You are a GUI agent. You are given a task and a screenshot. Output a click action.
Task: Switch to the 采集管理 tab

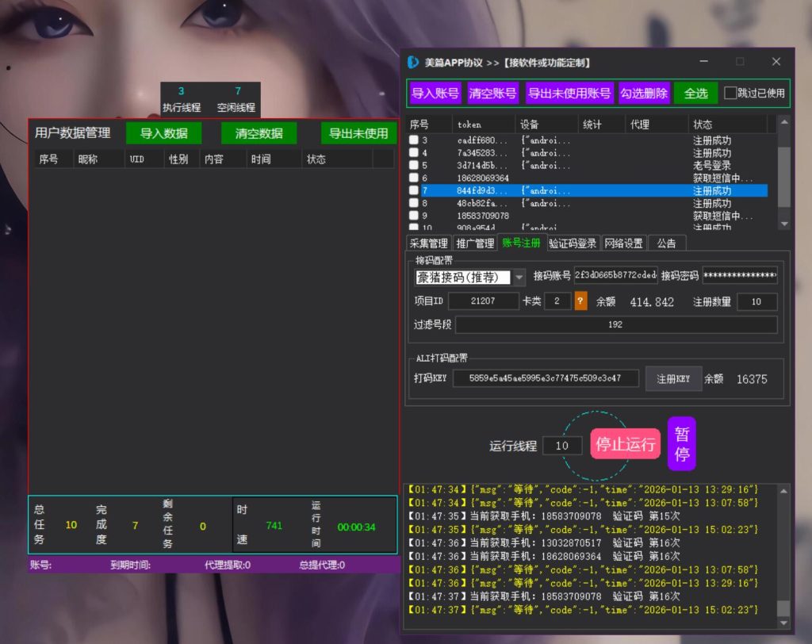(x=428, y=243)
